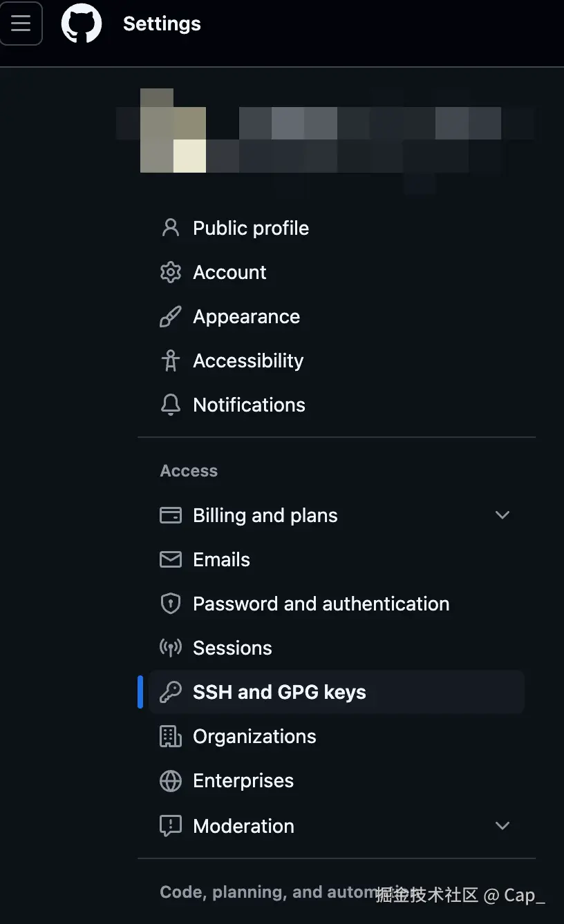Click the paintbrush icon beside Appearance
The width and height of the screenshot is (564, 924).
tap(170, 316)
